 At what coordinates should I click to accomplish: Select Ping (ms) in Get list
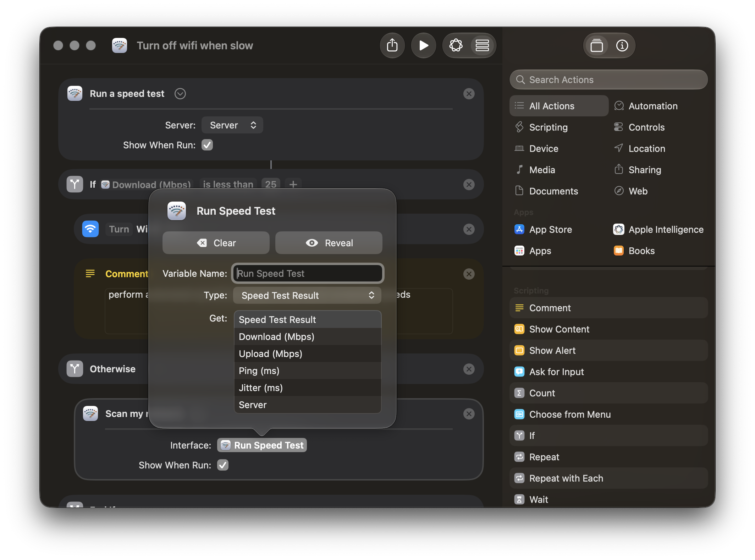tap(308, 370)
